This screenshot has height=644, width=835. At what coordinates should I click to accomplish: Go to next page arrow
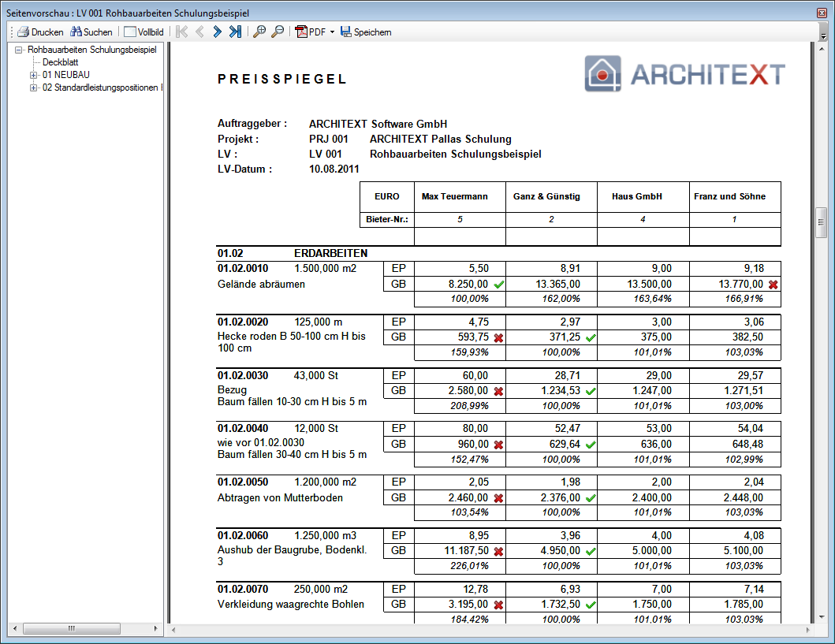coord(218,32)
